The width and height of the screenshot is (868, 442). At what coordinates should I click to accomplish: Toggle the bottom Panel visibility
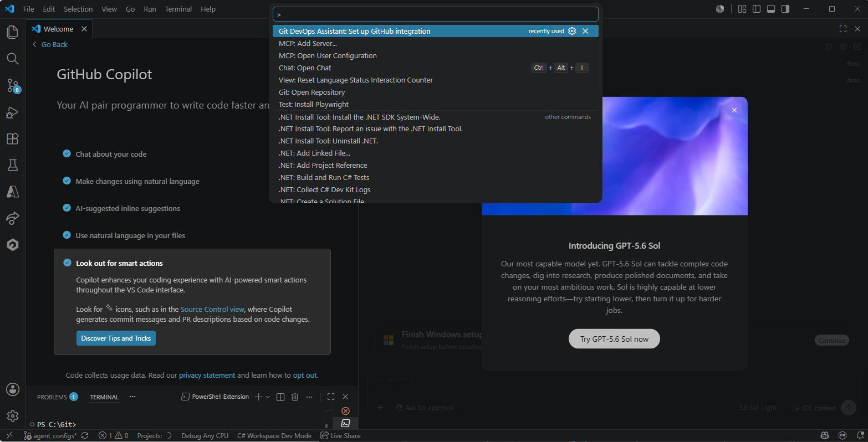[771, 9]
